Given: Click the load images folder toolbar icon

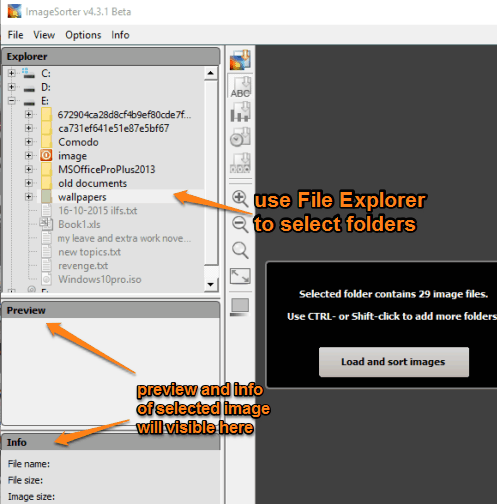Looking at the screenshot, I should 240,60.
